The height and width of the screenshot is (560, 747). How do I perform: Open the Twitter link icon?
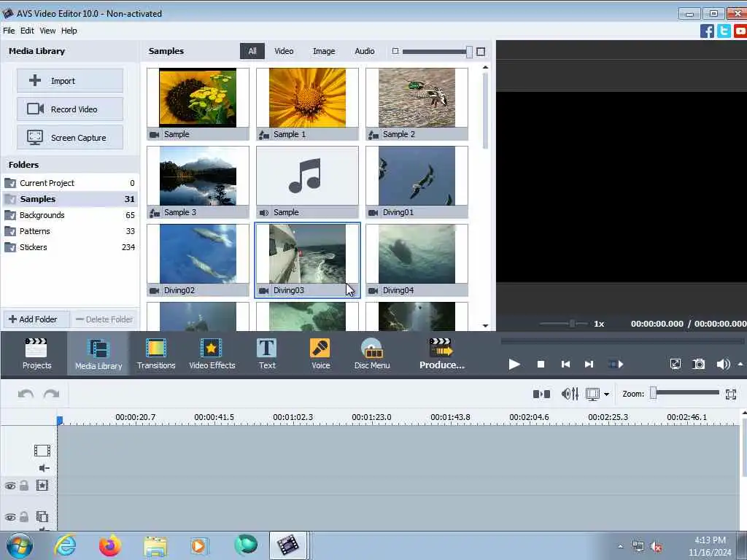(x=724, y=31)
